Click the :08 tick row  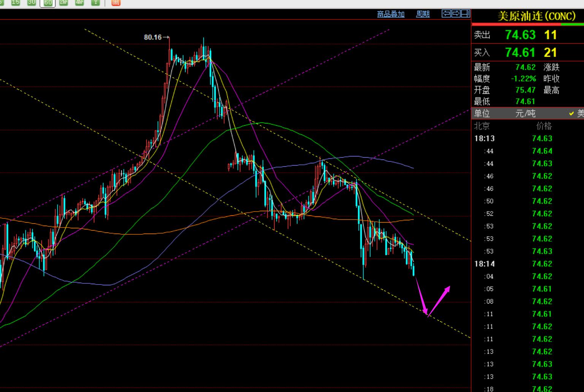pyautogui.click(x=528, y=301)
